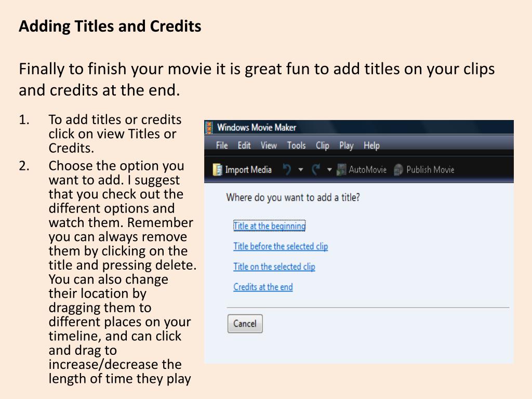Select Title before the selected clip

pos(281,246)
